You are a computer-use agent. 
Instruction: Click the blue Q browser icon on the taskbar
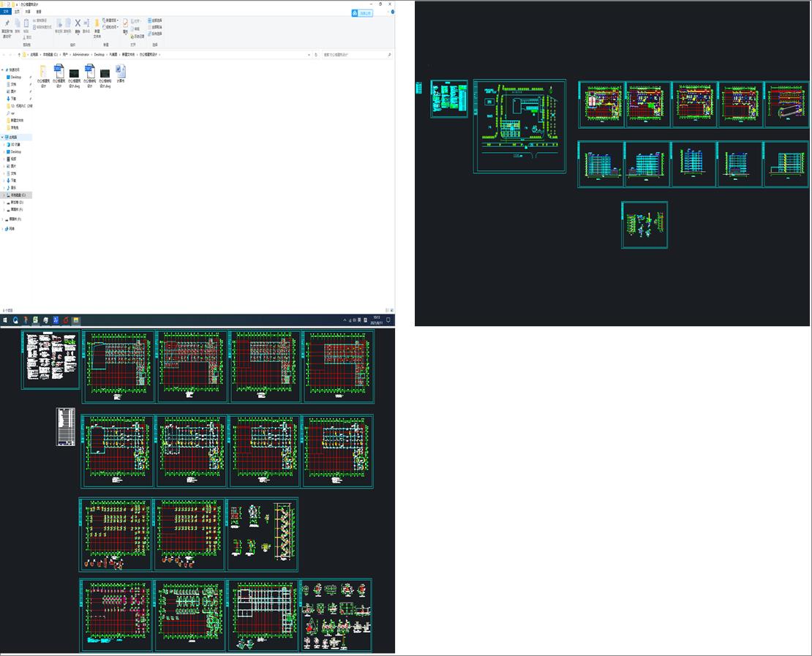tap(15, 320)
